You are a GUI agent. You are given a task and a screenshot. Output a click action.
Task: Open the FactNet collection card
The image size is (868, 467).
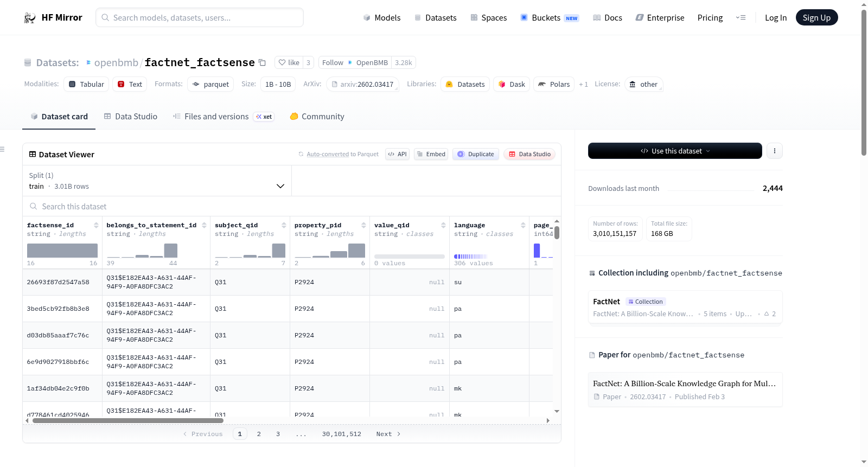pos(685,308)
